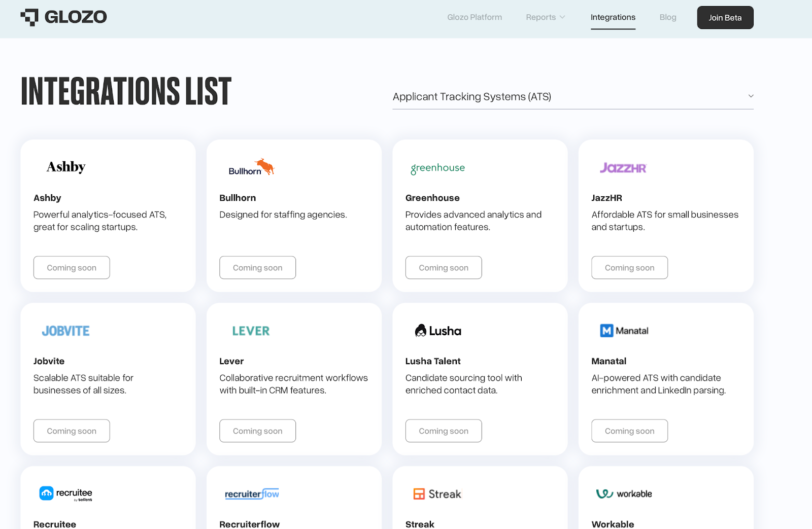The width and height of the screenshot is (812, 529).
Task: Click the Glozo logo in header
Action: [63, 17]
